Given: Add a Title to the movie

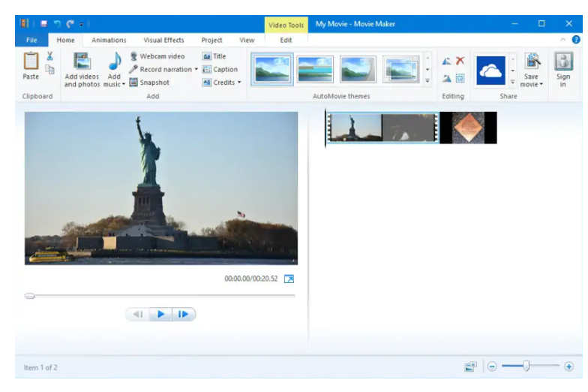Looking at the screenshot, I should click(214, 56).
